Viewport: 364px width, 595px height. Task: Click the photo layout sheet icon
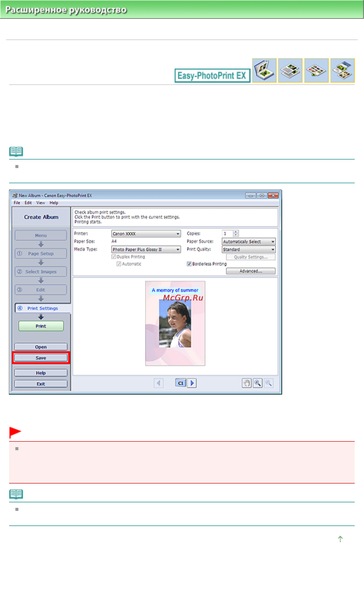317,71
